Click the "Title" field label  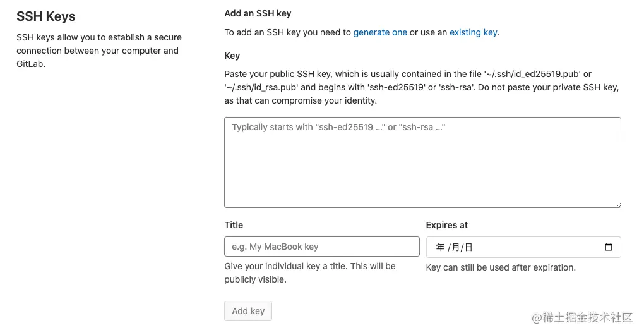coord(234,225)
